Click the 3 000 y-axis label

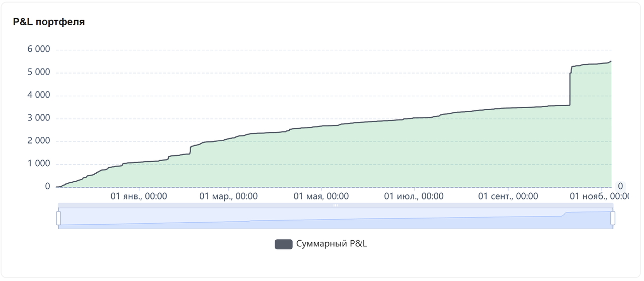pyautogui.click(x=38, y=118)
